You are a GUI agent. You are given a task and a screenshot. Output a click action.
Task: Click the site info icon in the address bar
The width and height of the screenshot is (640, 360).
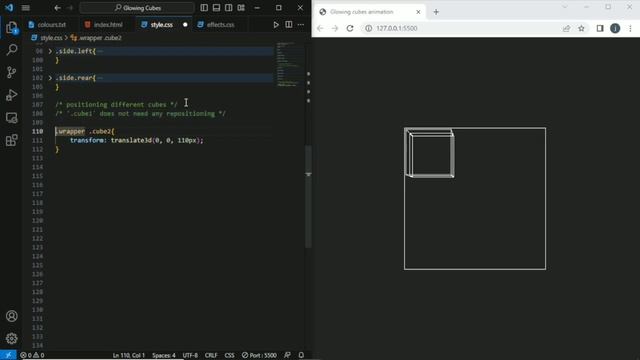[x=368, y=28]
